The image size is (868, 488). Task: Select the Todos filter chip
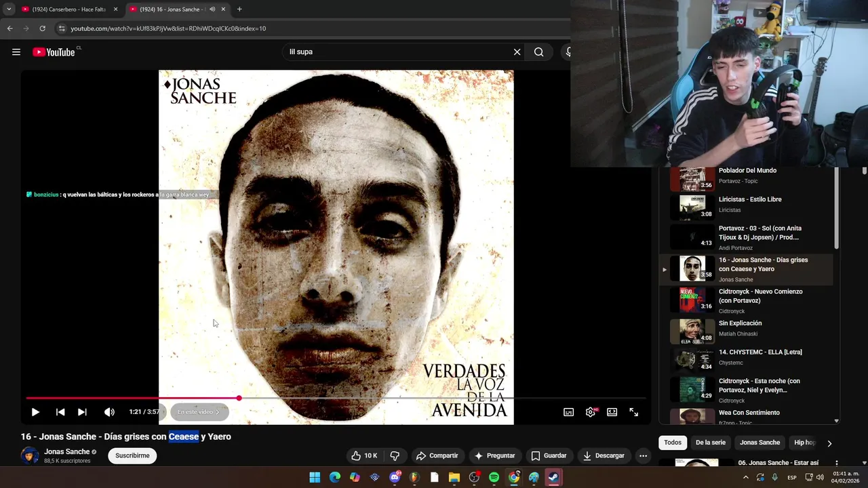673,443
